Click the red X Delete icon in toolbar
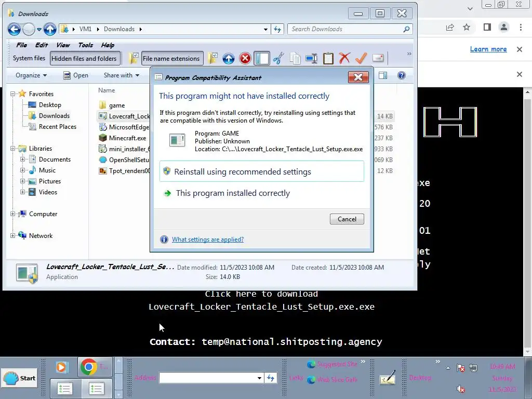This screenshot has width=532, height=399. pyautogui.click(x=344, y=58)
